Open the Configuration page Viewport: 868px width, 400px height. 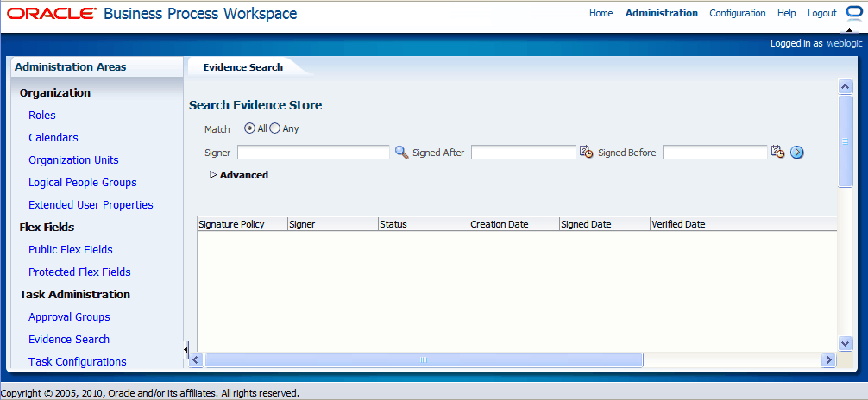click(738, 13)
